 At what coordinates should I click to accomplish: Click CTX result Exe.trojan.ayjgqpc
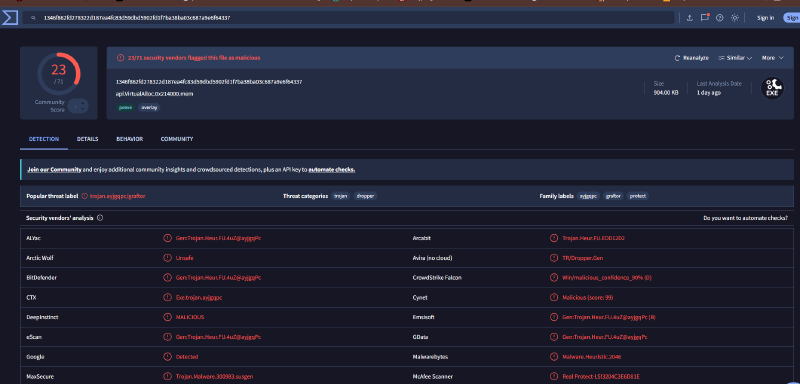(198, 297)
